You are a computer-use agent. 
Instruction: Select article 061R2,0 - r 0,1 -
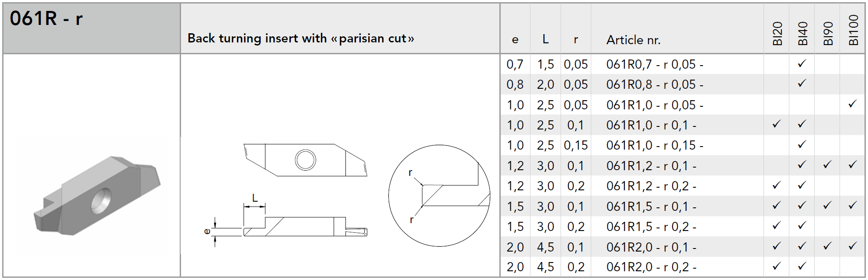pyautogui.click(x=651, y=247)
